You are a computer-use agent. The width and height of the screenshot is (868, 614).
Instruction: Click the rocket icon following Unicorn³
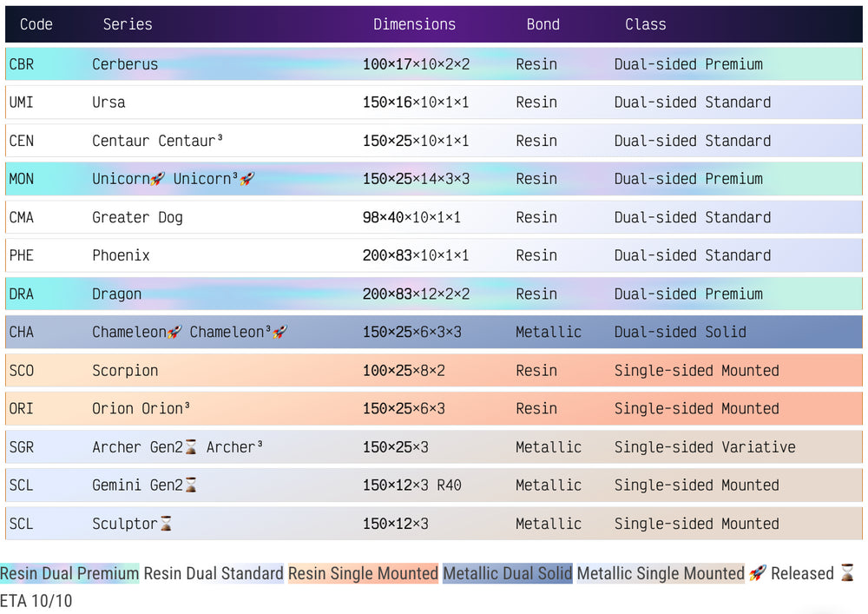pyautogui.click(x=247, y=179)
